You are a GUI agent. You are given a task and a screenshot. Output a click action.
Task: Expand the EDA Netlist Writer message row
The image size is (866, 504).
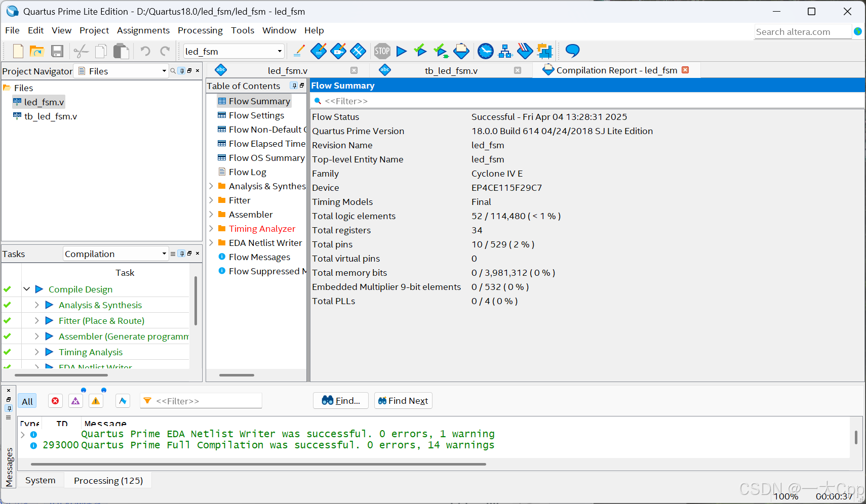coord(22,434)
